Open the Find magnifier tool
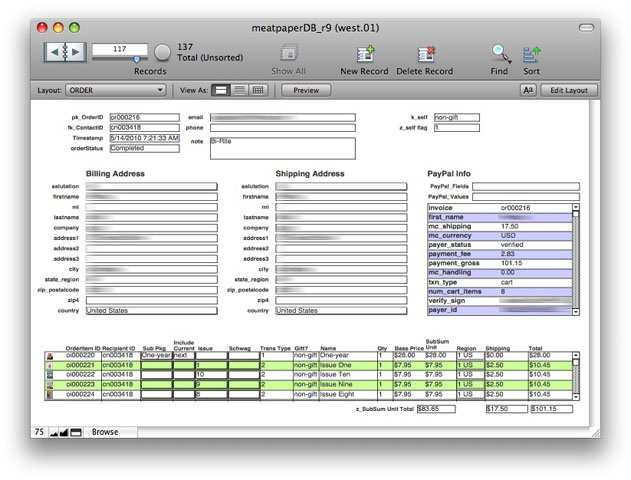 pyautogui.click(x=501, y=54)
